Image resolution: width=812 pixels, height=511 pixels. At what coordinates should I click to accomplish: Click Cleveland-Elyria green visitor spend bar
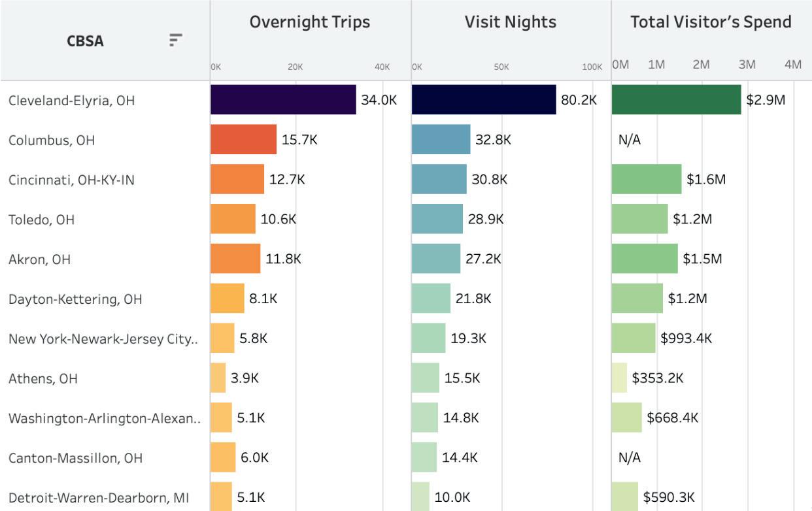tap(676, 100)
